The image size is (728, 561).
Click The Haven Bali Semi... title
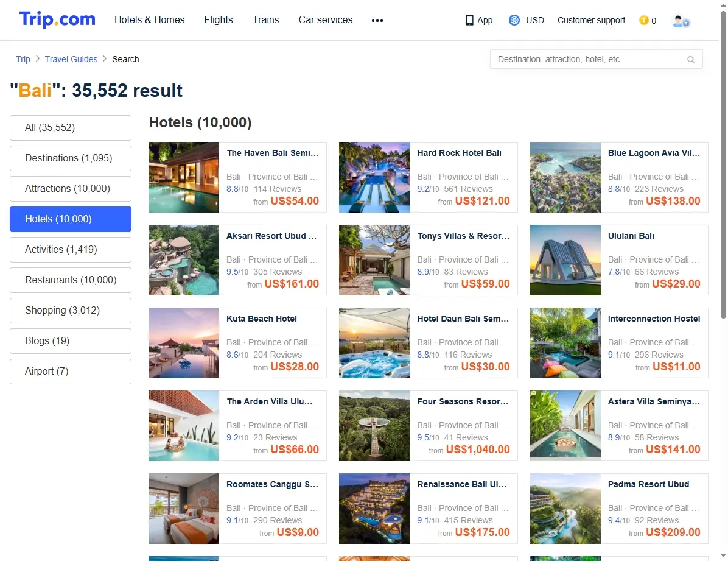[273, 153]
